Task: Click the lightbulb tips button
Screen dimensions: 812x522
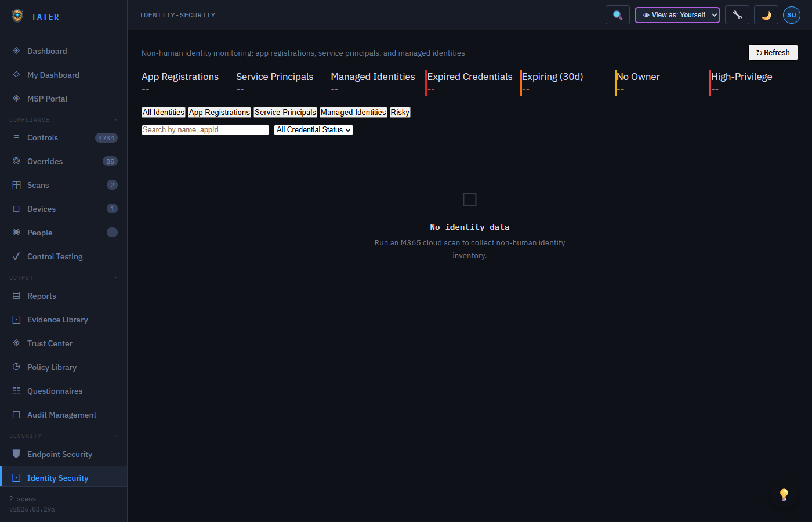Action: click(x=784, y=494)
